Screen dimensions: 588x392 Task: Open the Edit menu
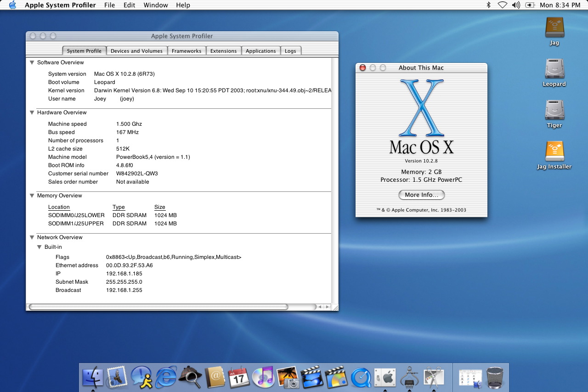pyautogui.click(x=129, y=5)
